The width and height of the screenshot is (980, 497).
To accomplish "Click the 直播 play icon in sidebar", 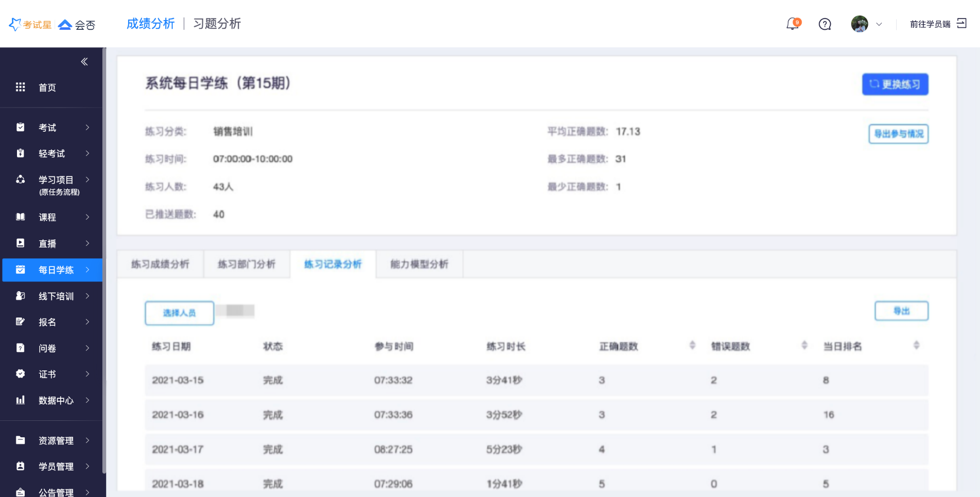I will [21, 243].
